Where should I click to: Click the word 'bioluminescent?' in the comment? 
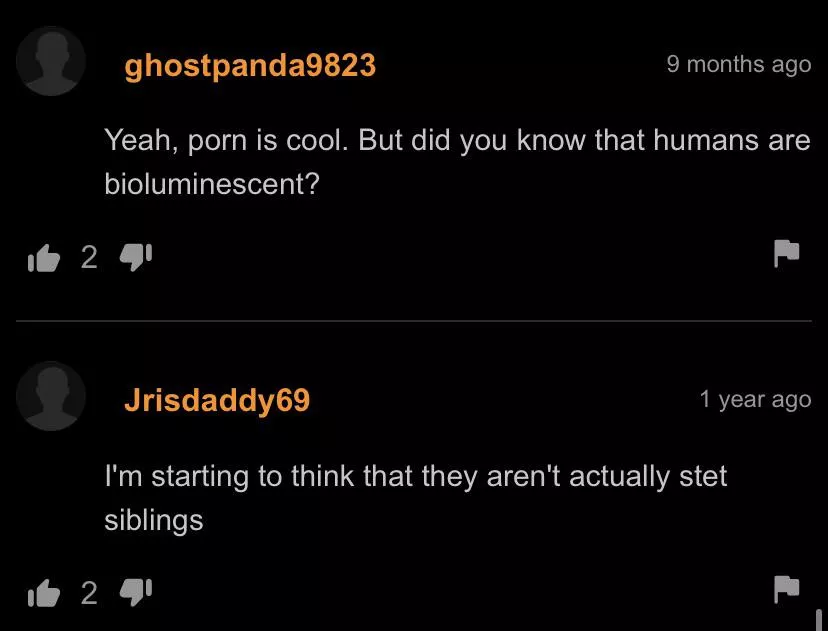tap(212, 184)
